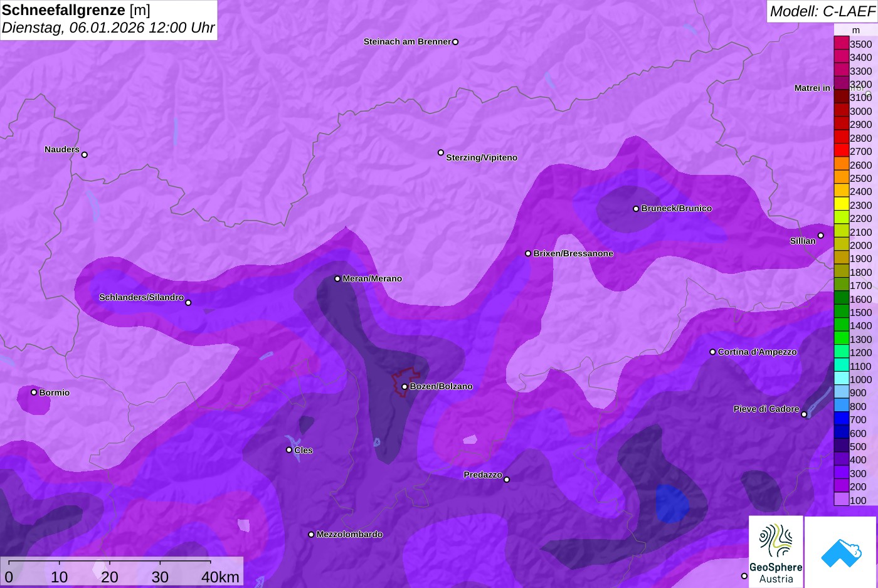Click the Mezzolombardo label
Viewport: 878px width, 588px height.
[349, 534]
